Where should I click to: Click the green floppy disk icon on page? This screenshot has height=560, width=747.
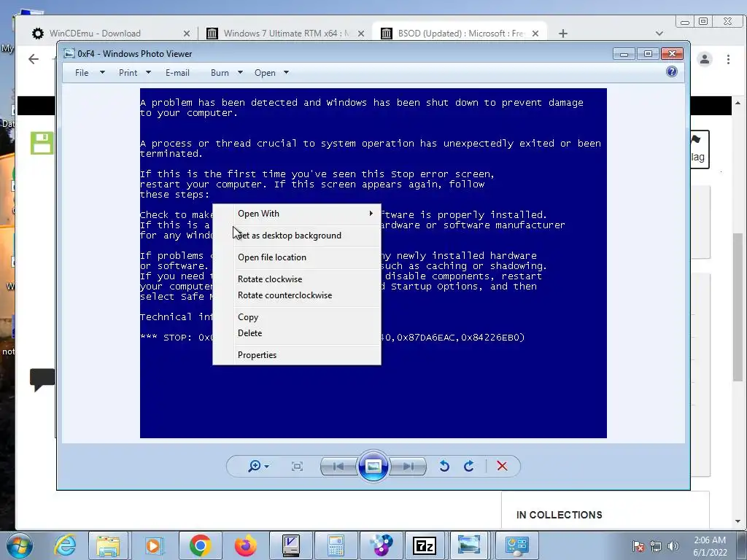43,143
